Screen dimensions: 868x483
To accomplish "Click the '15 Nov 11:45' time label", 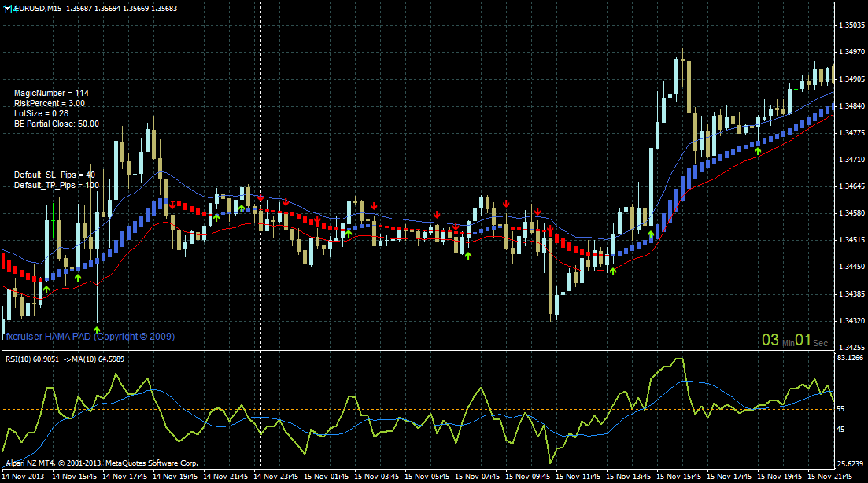I will [x=578, y=477].
